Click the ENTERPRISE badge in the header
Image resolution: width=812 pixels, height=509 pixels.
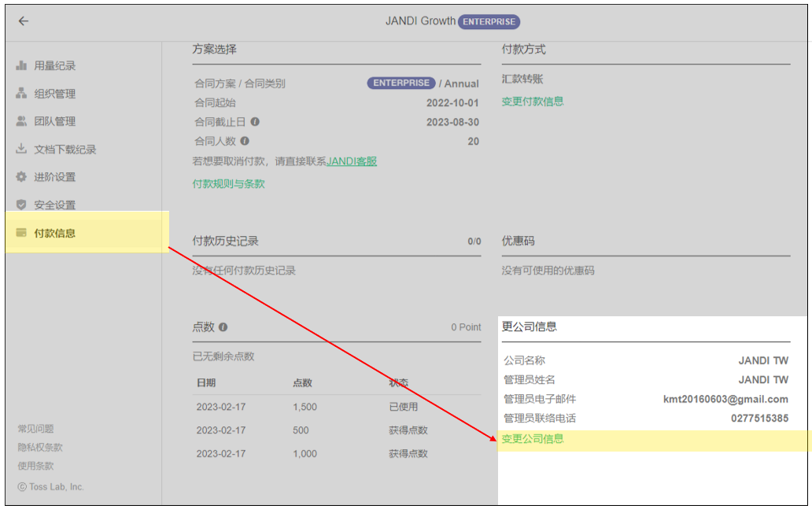click(489, 22)
